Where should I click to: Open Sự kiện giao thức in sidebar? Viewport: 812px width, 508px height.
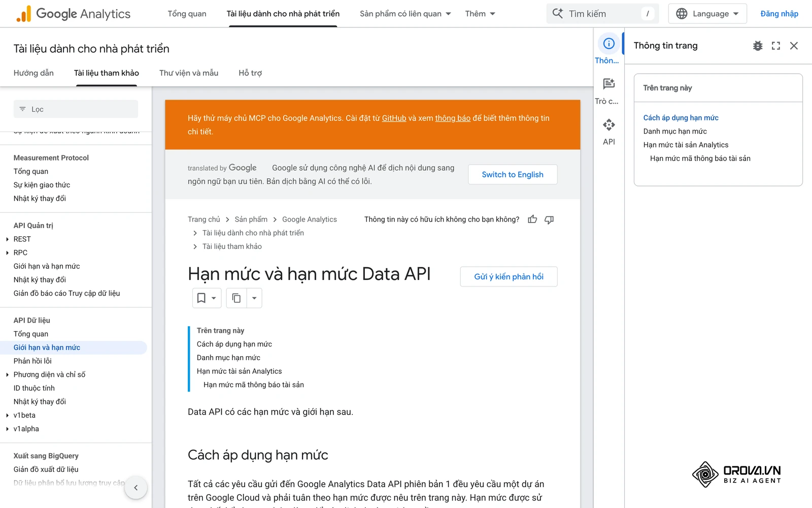42,185
